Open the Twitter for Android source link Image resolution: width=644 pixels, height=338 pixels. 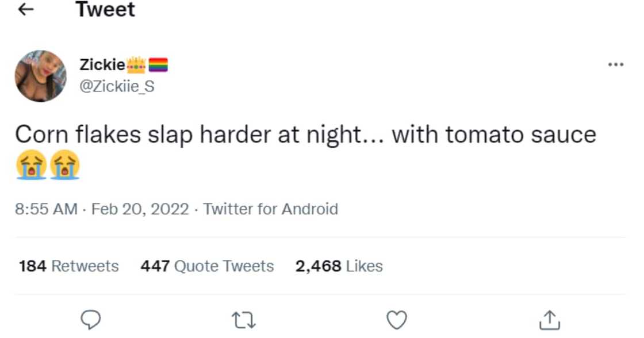tap(270, 209)
